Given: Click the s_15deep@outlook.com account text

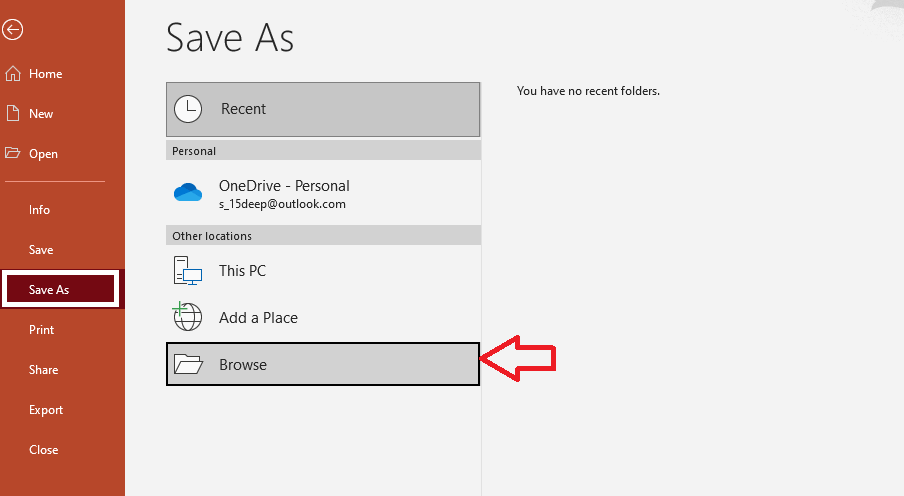Looking at the screenshot, I should tap(282, 204).
